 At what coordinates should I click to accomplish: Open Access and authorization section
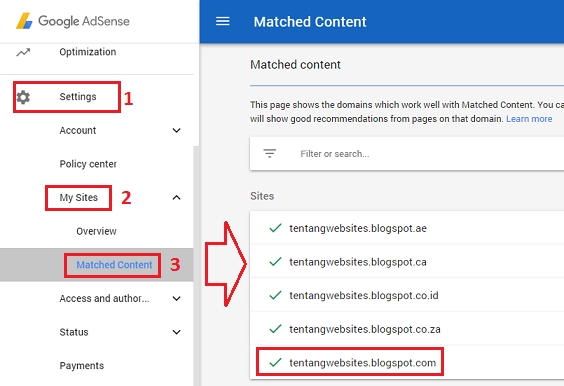tap(104, 298)
